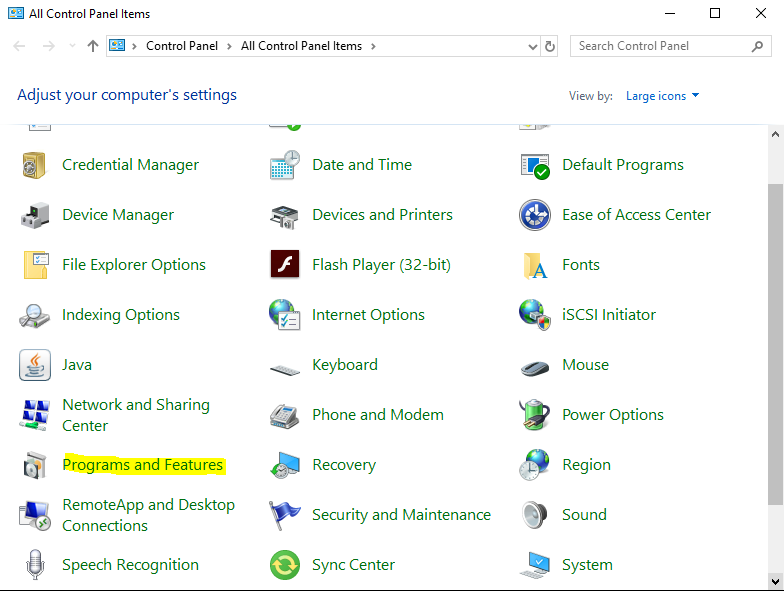Open the Speech Recognition link
This screenshot has width=784, height=591.
pos(130,565)
